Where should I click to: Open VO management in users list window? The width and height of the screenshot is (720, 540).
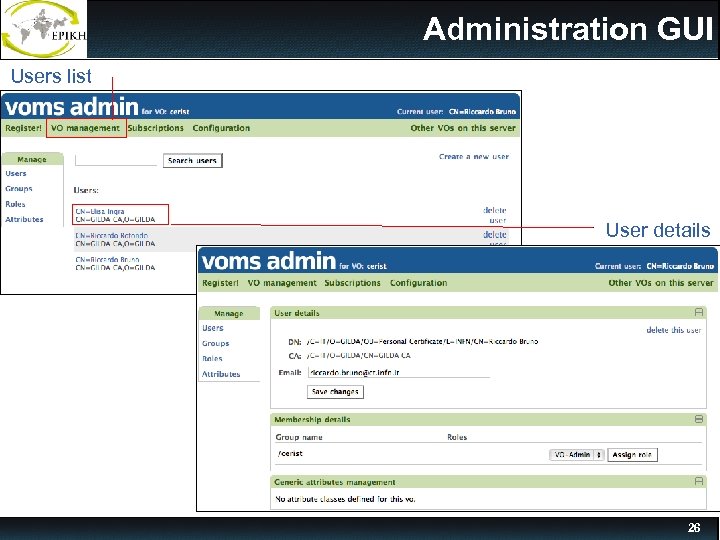(x=86, y=128)
